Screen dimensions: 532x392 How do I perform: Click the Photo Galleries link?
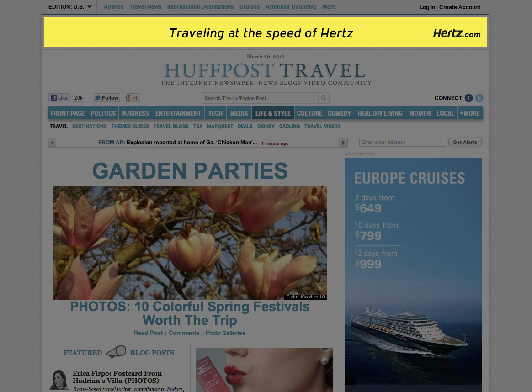tap(225, 333)
